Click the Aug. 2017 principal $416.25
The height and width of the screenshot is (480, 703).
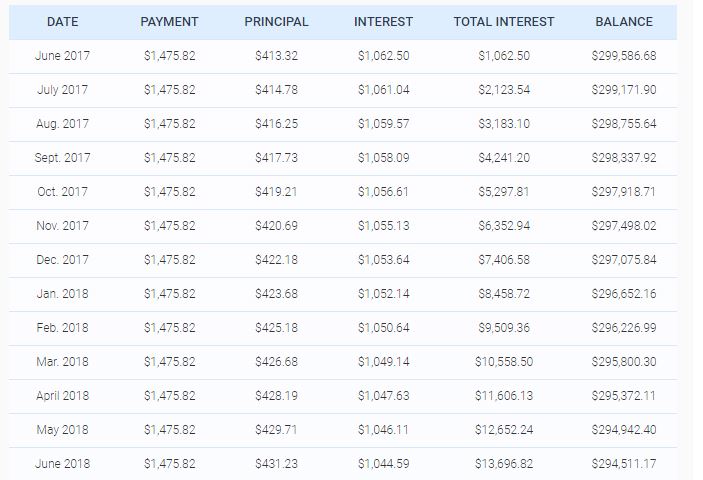[x=276, y=124]
